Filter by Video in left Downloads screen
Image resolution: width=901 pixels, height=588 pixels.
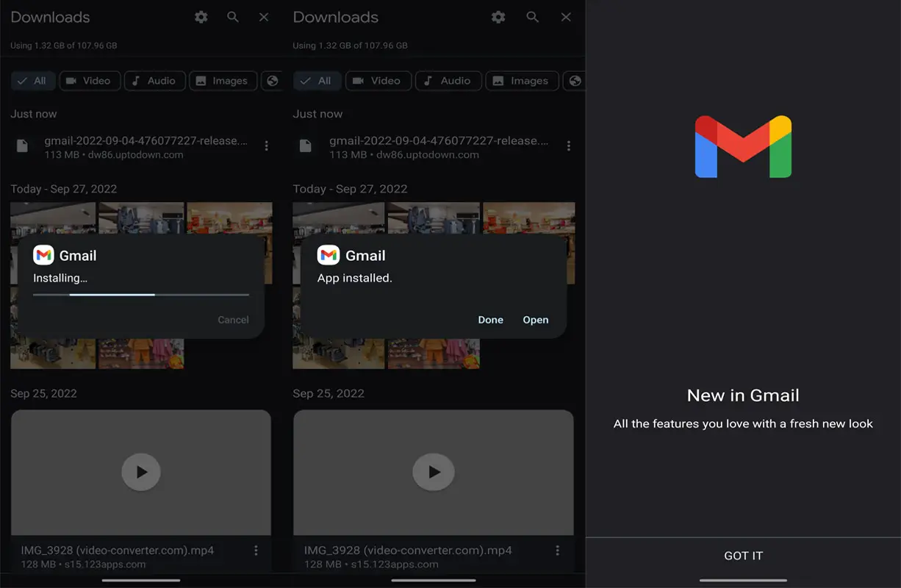point(88,81)
